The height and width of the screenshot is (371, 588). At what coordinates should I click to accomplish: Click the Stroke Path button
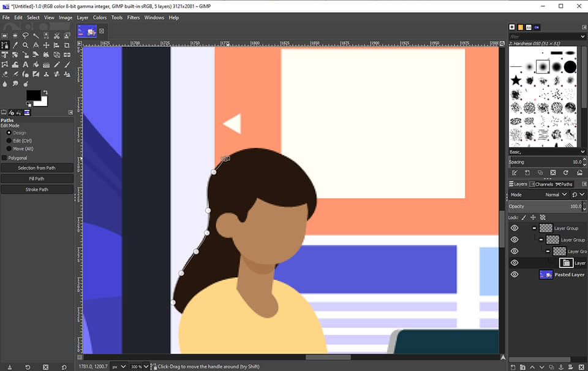[x=37, y=189]
